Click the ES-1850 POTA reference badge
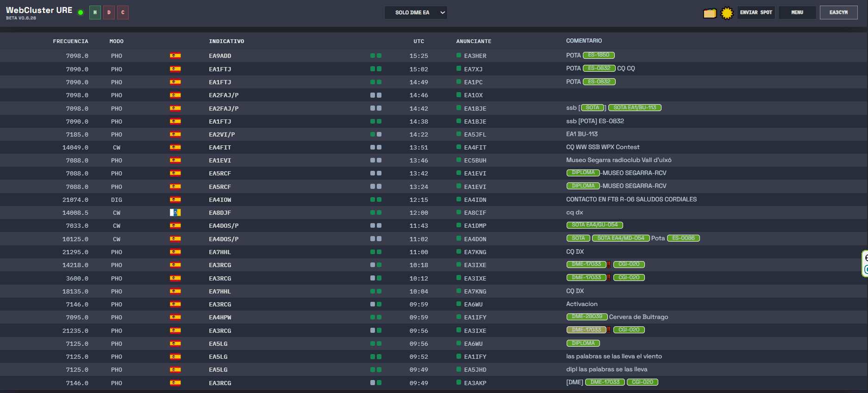This screenshot has width=868, height=393. tap(598, 55)
